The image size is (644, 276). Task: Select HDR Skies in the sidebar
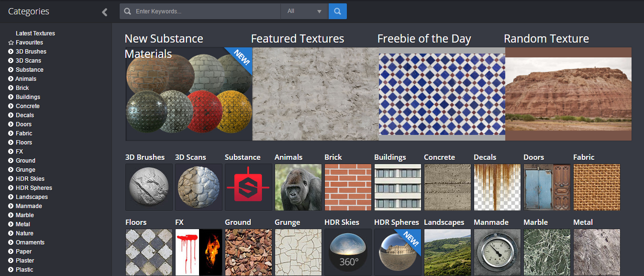point(30,179)
